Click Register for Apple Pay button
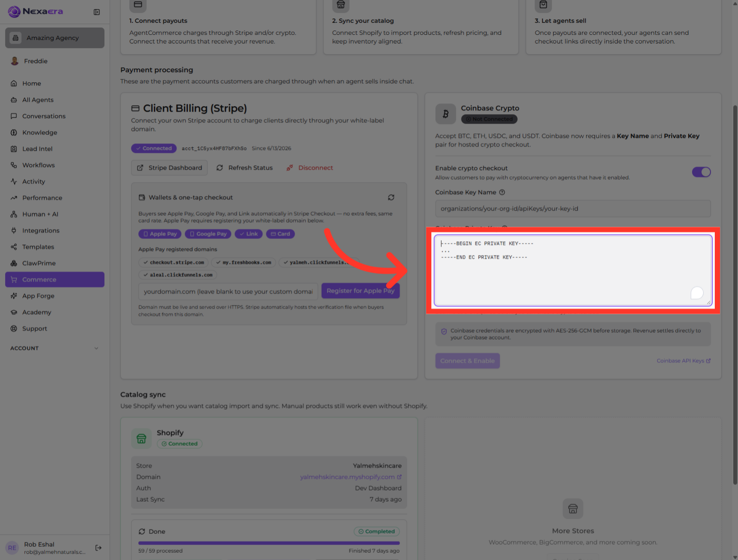The image size is (738, 560). click(360, 291)
